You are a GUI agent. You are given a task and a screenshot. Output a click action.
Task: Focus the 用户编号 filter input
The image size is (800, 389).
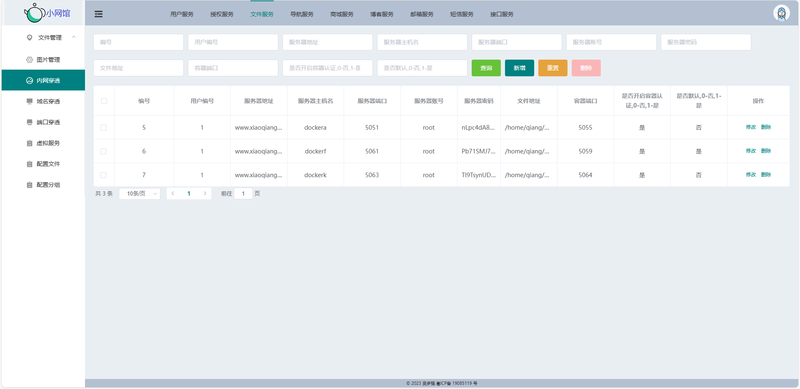click(x=233, y=42)
